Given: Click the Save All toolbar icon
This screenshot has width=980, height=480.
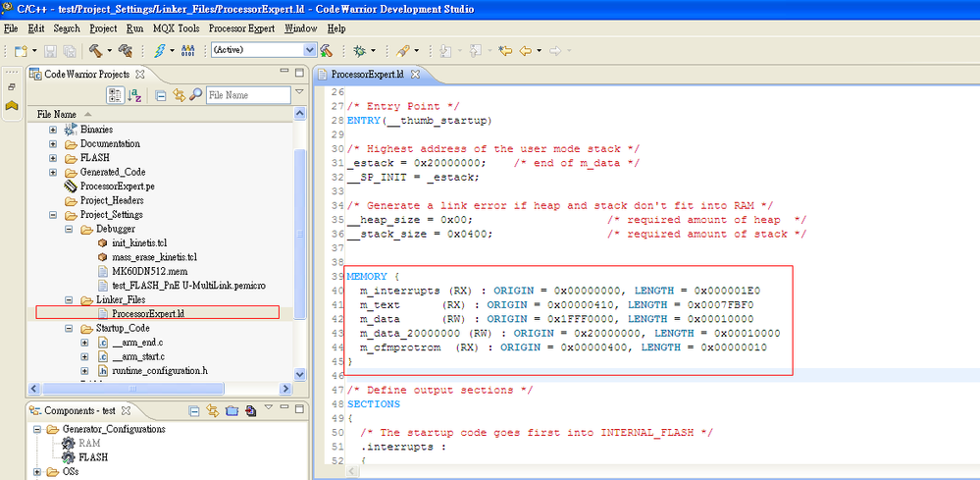Looking at the screenshot, I should click(70, 51).
